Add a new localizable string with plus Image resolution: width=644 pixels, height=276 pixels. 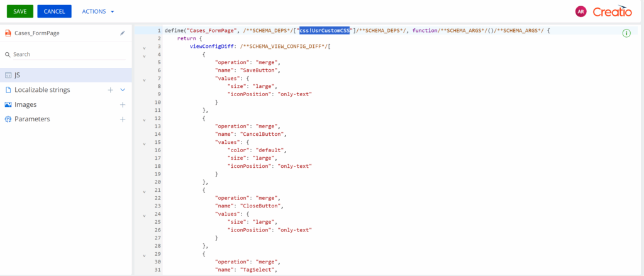(x=110, y=90)
